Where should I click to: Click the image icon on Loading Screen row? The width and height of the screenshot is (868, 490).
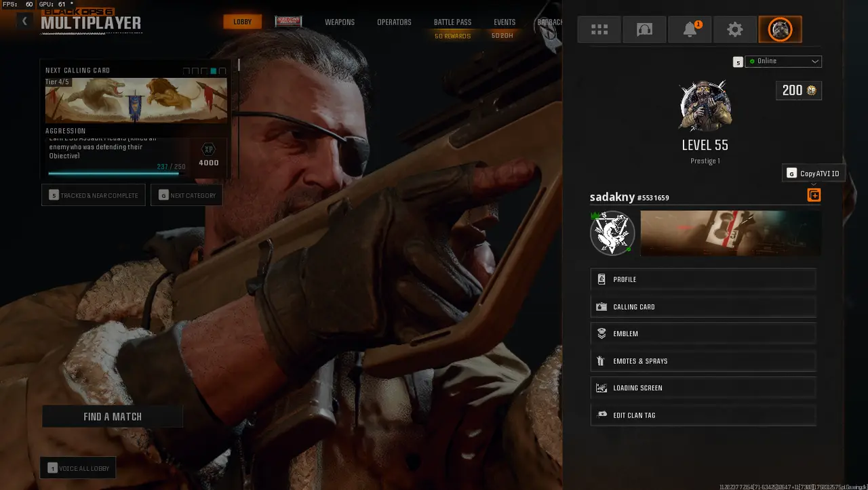point(601,388)
